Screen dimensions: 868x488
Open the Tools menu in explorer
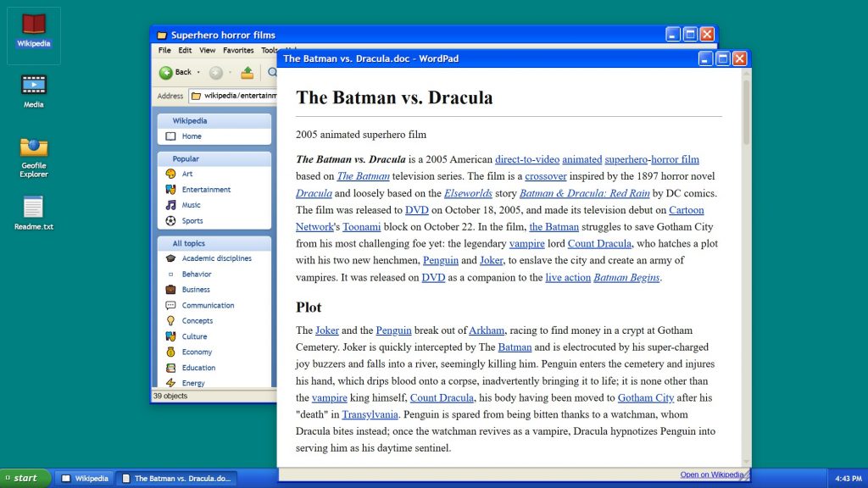269,50
